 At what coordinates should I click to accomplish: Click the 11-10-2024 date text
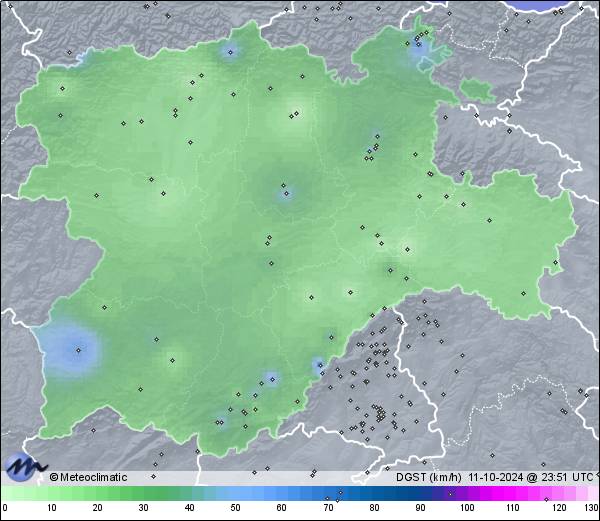coord(496,477)
